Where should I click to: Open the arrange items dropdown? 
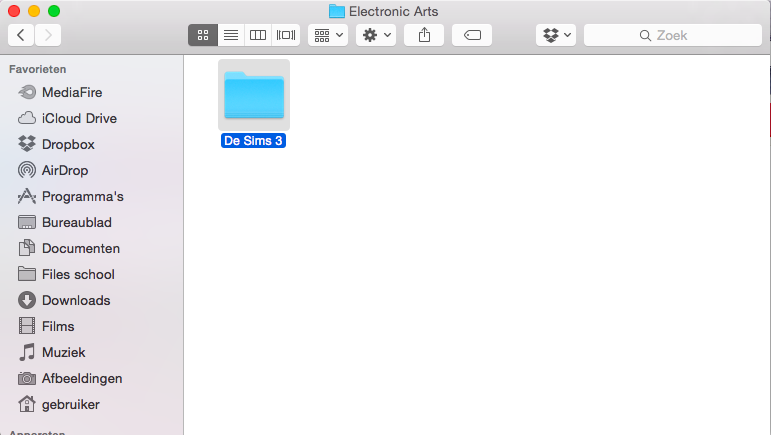click(328, 35)
